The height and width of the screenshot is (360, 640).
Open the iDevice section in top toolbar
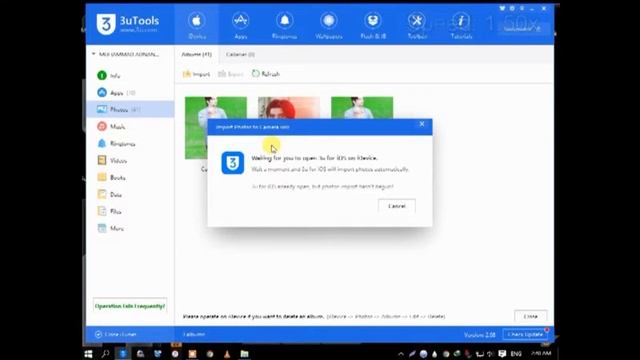click(197, 25)
